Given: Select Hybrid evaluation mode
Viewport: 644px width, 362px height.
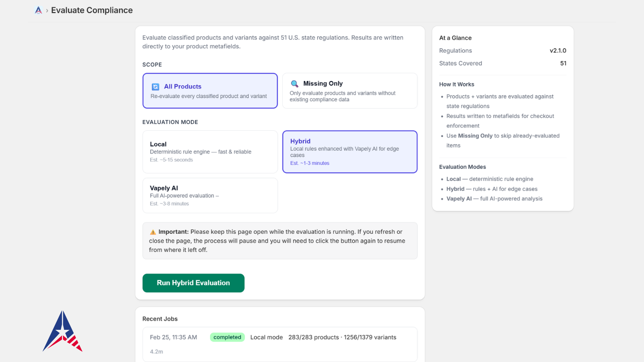Looking at the screenshot, I should pyautogui.click(x=349, y=152).
